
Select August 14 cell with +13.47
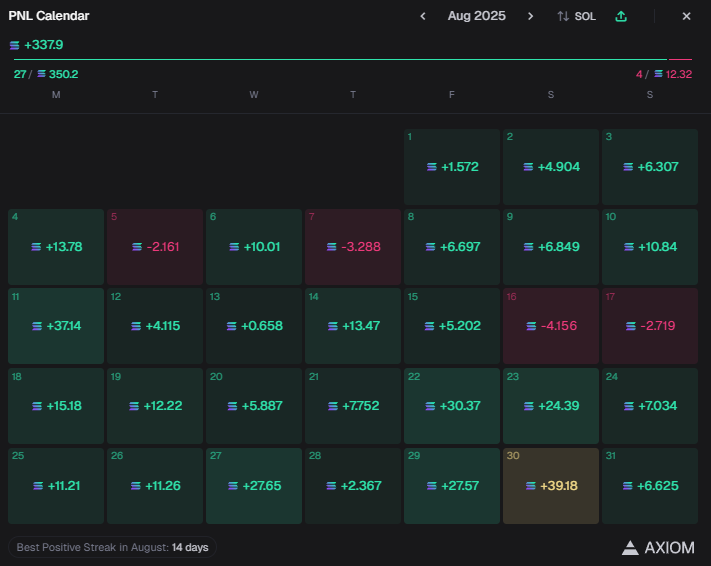coord(353,326)
